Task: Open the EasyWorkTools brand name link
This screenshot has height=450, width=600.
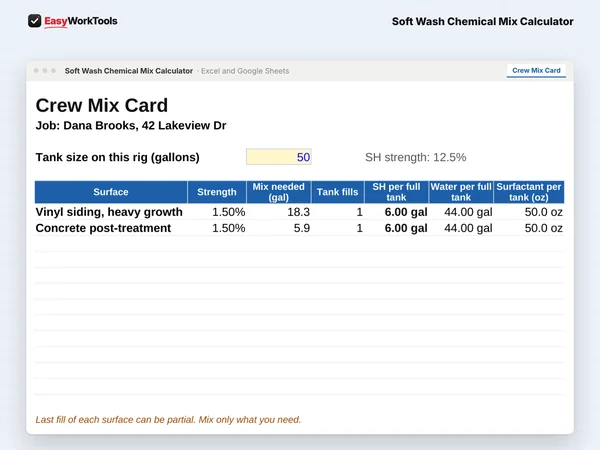Action: 81,21
